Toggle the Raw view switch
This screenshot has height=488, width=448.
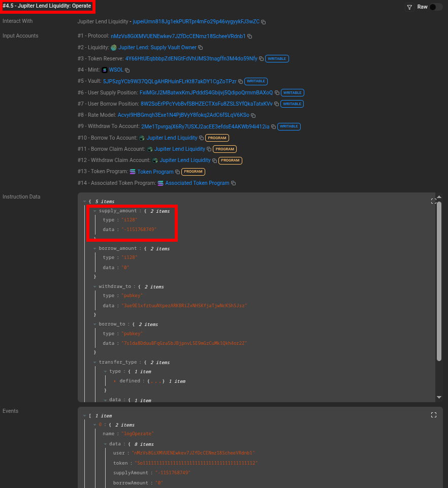(435, 7)
